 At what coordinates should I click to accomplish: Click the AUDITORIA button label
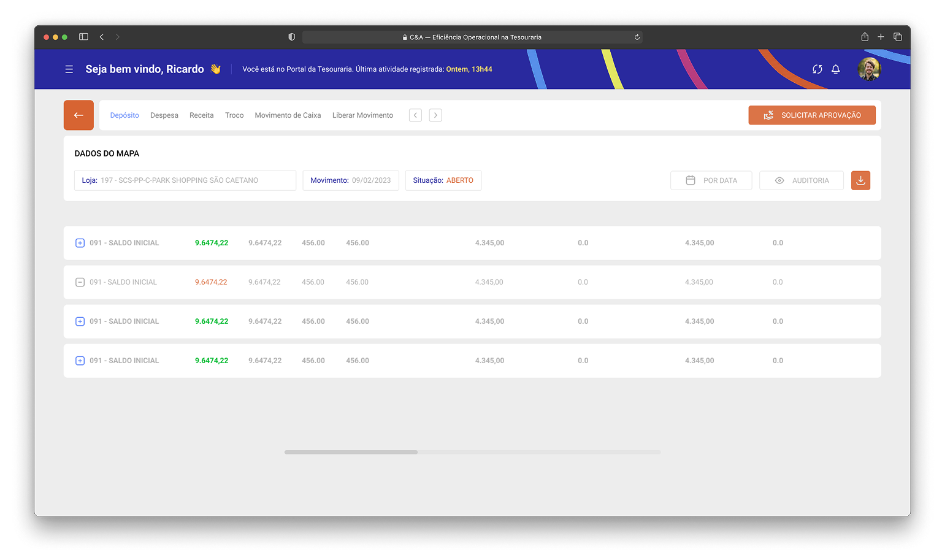click(810, 180)
